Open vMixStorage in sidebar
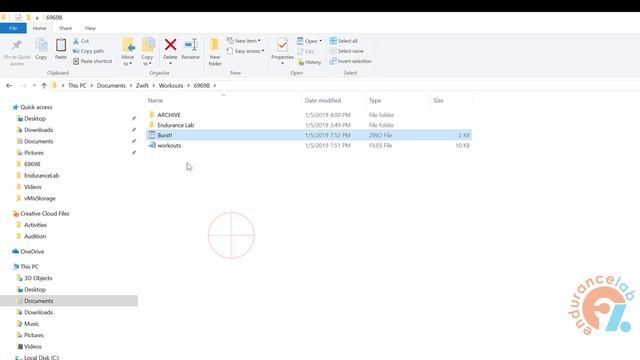 click(36, 198)
